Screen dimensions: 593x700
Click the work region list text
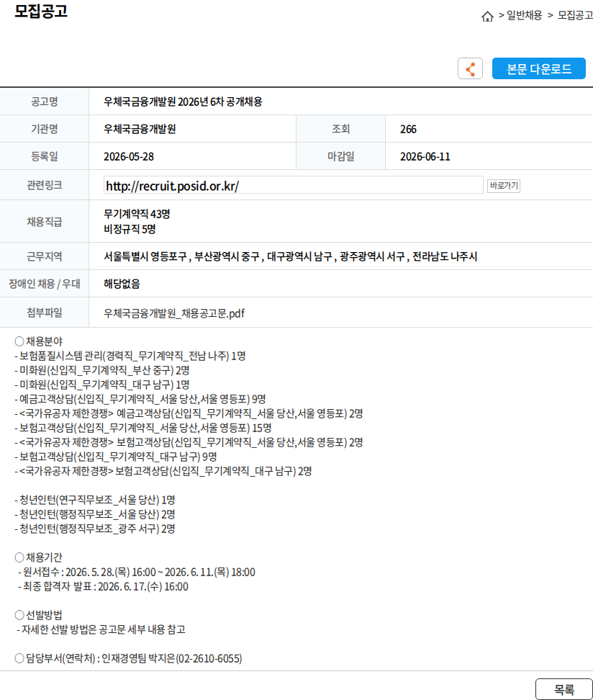pos(291,256)
